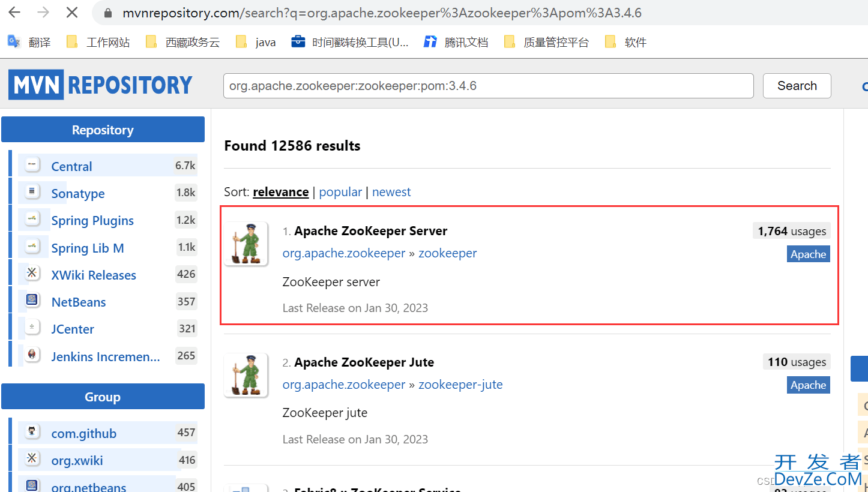Click the Apache license tag for ZooKeeper Jute
This screenshot has width=868, height=492.
point(809,385)
